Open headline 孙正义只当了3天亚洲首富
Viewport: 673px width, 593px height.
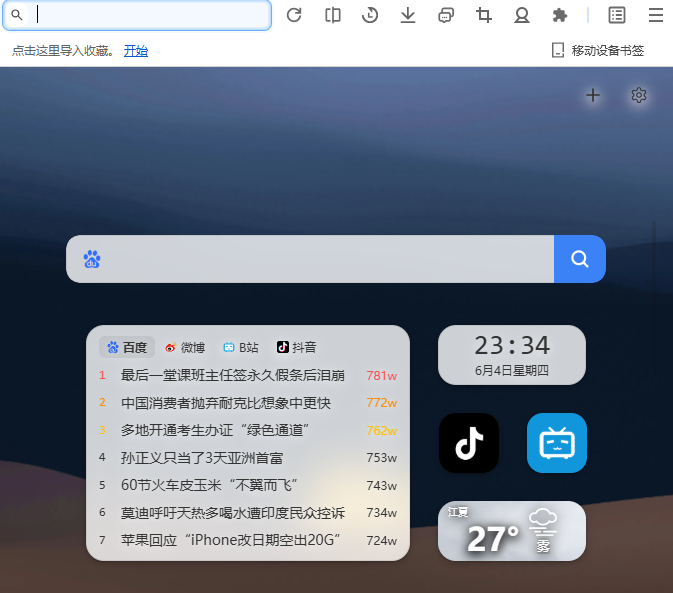[202, 458]
